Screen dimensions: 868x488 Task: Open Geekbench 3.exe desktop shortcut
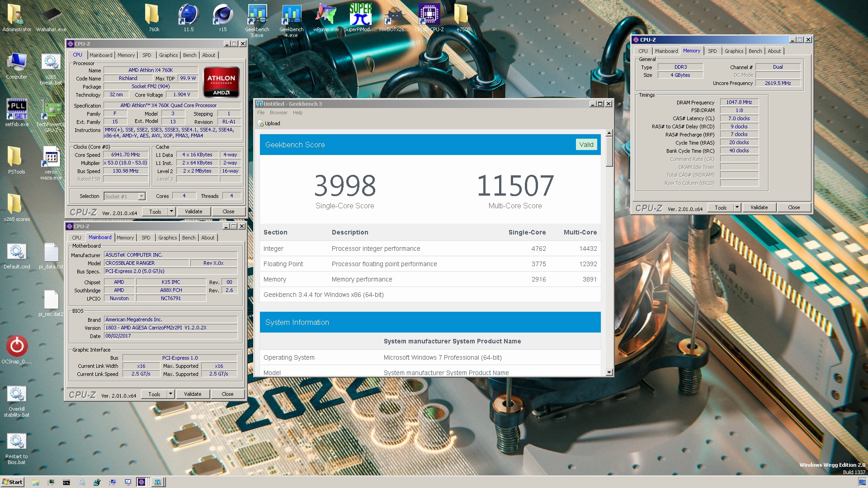pos(257,21)
